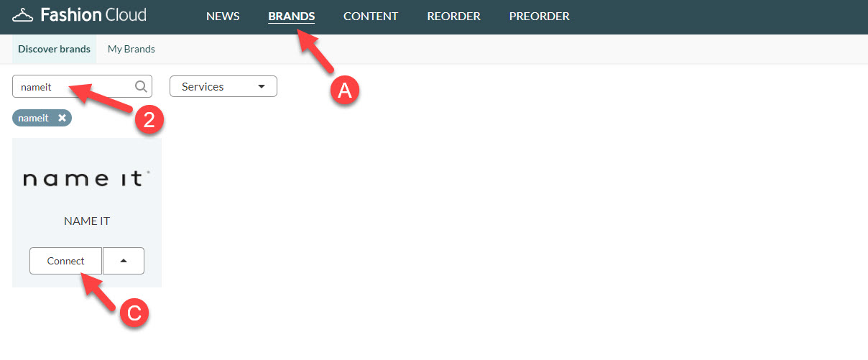The height and width of the screenshot is (360, 868).
Task: Click the Fashion Cloud brand name text
Action: [x=93, y=15]
